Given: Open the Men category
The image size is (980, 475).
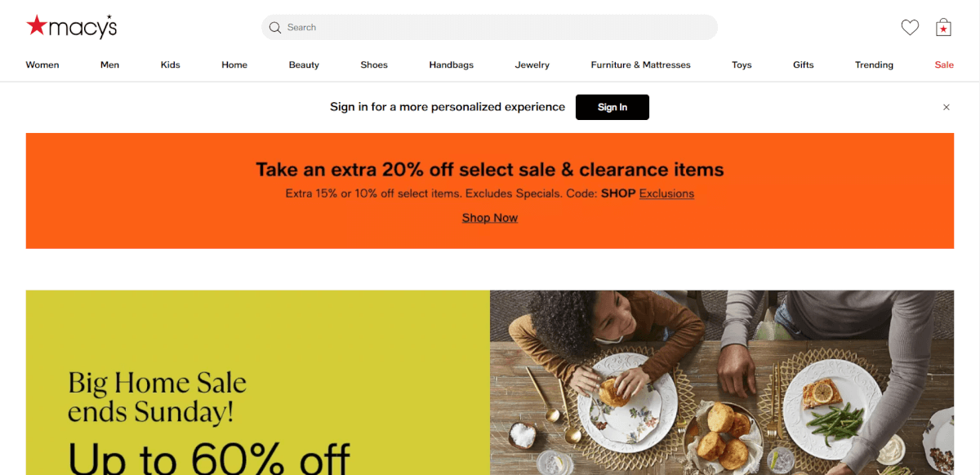Looking at the screenshot, I should point(109,64).
